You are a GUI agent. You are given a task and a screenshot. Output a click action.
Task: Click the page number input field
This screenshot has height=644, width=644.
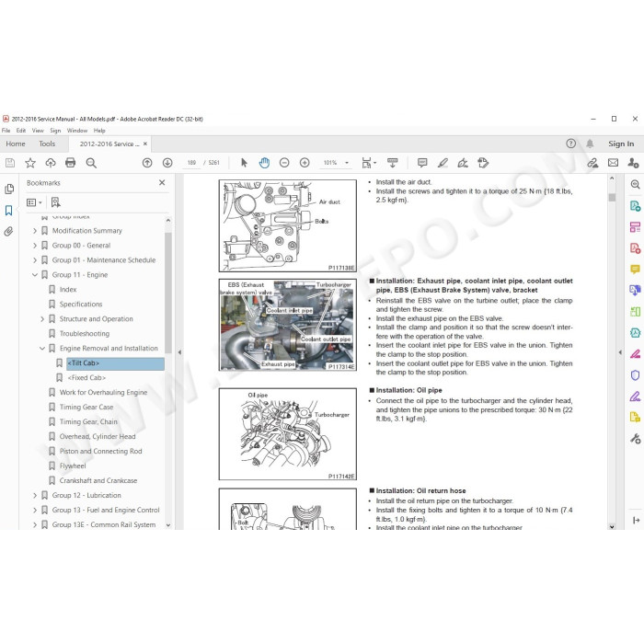coord(191,163)
